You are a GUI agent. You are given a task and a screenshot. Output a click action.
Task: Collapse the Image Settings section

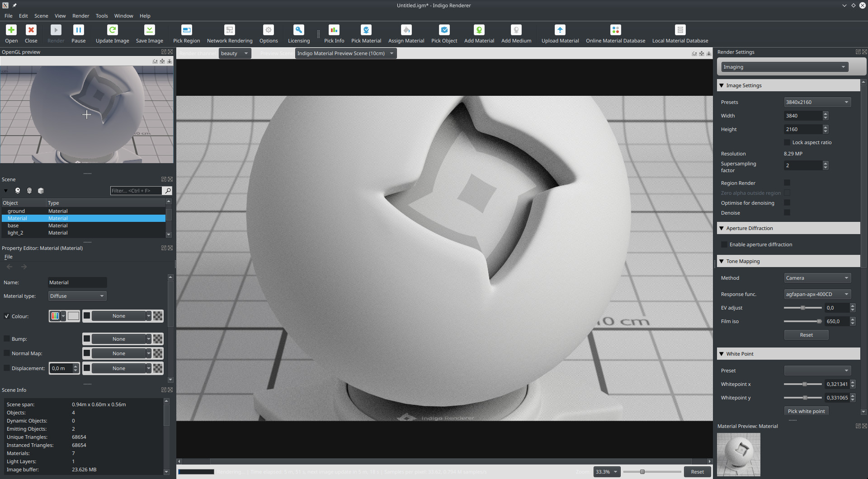click(722, 85)
